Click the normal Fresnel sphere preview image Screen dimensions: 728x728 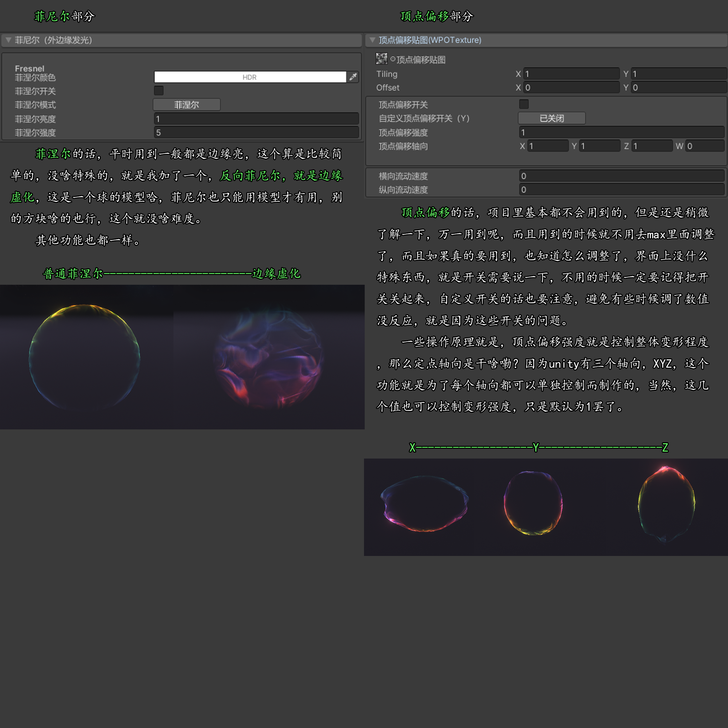[84, 357]
